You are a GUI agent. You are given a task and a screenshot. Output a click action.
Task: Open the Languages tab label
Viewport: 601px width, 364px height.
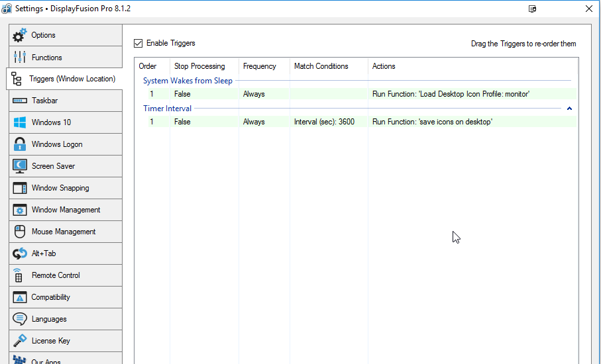point(49,319)
